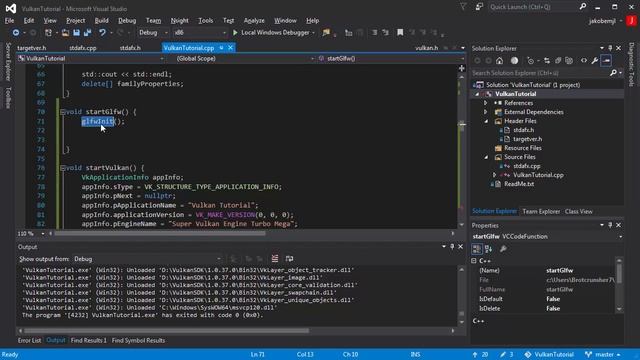Screen dimensions: 640x360
Task: Click the New Project toolbar icon
Action: click(x=48, y=33)
